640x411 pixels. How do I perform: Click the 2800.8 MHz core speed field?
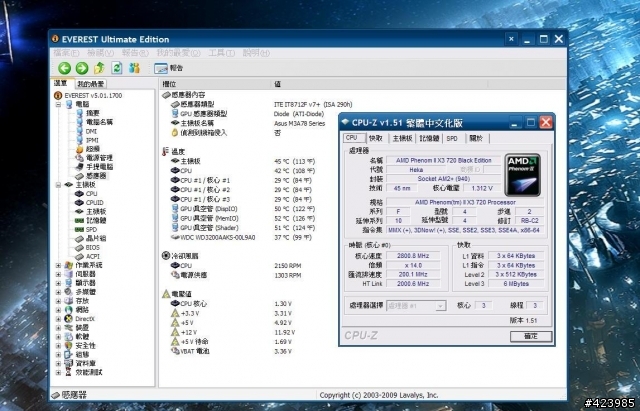[413, 256]
